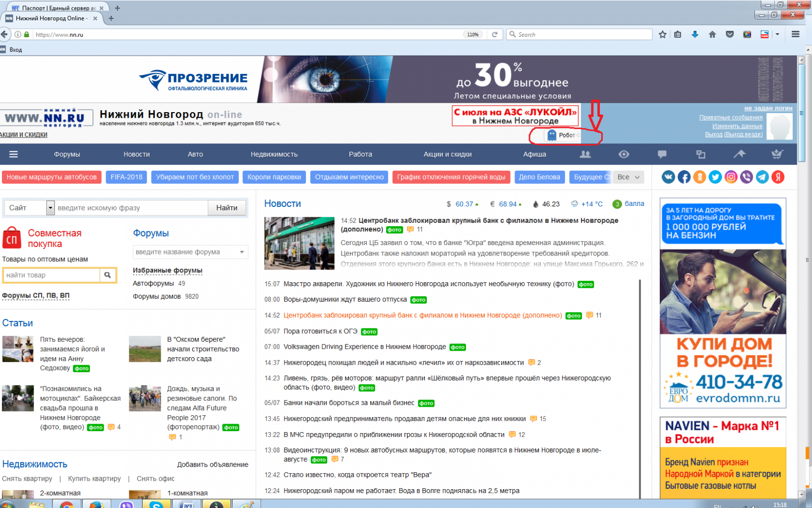Open the Telegram social icon
This screenshot has height=508, width=812.
click(x=762, y=177)
